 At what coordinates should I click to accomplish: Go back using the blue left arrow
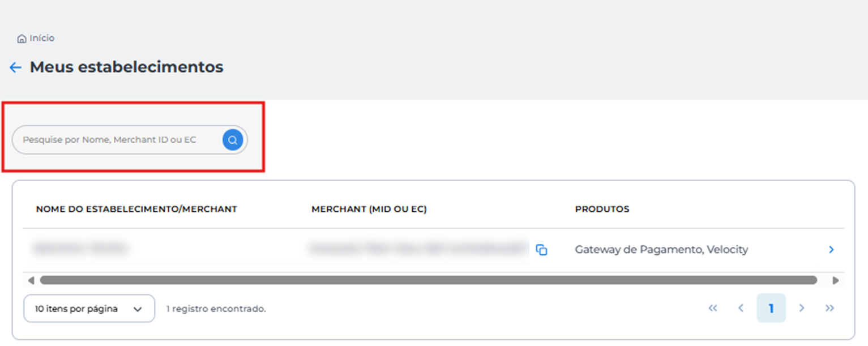pyautogui.click(x=15, y=67)
